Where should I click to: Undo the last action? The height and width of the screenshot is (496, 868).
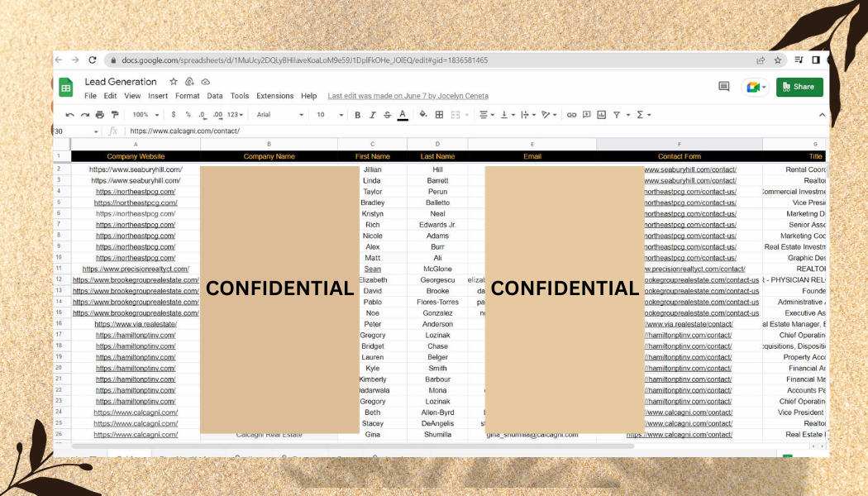(x=69, y=115)
